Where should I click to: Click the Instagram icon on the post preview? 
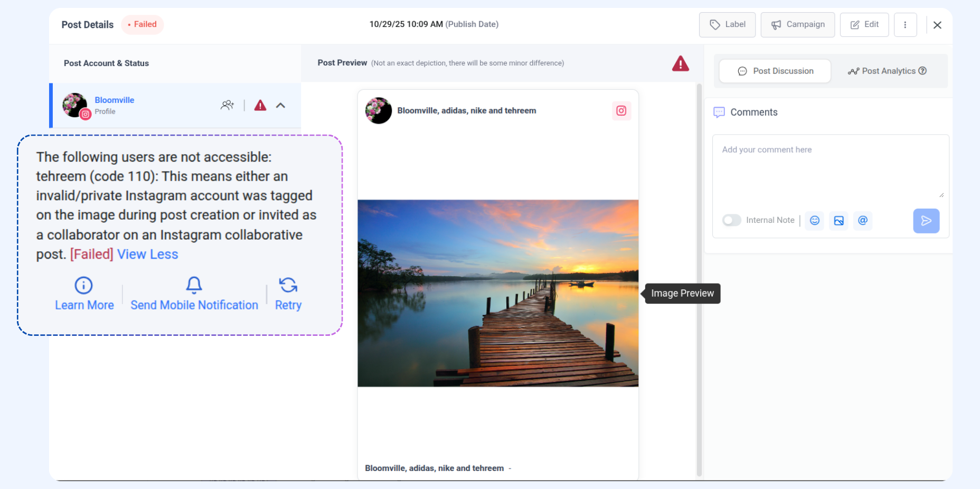point(621,111)
